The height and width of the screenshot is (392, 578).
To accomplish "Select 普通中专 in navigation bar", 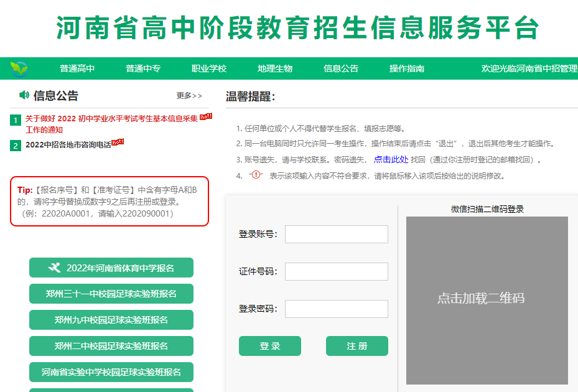I will coord(143,68).
